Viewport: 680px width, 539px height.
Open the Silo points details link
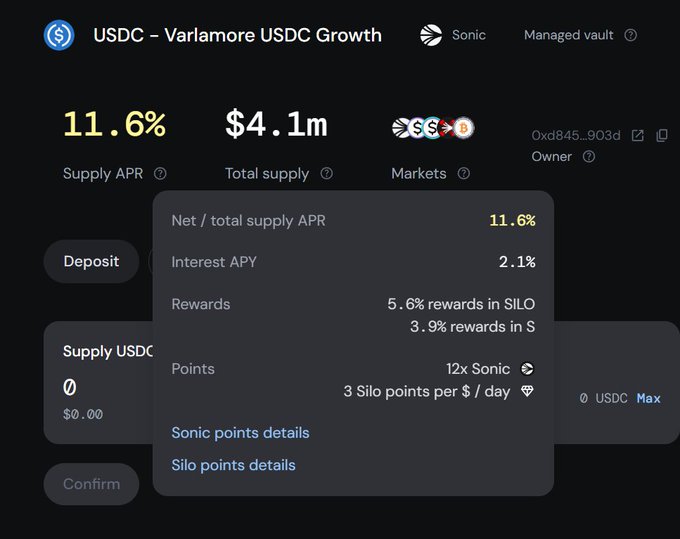(233, 465)
